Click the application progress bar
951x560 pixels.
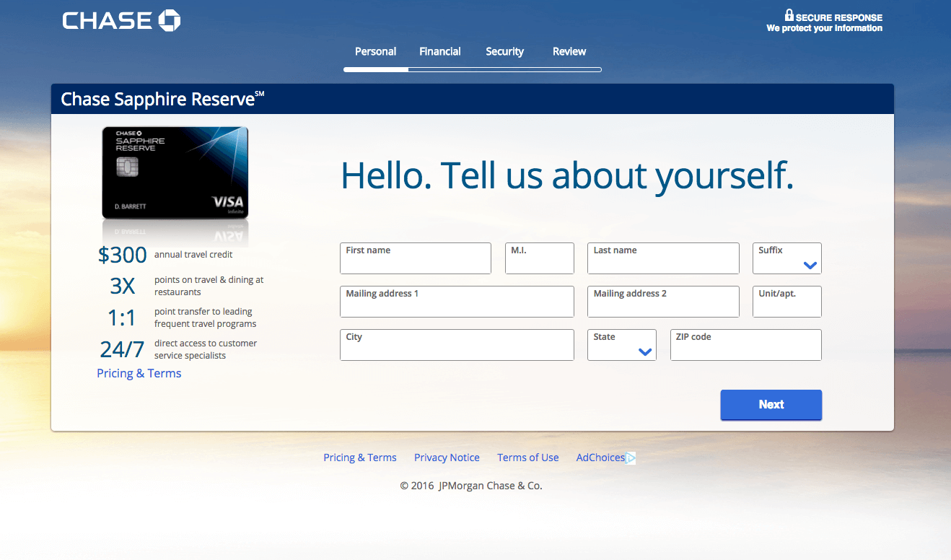point(473,69)
